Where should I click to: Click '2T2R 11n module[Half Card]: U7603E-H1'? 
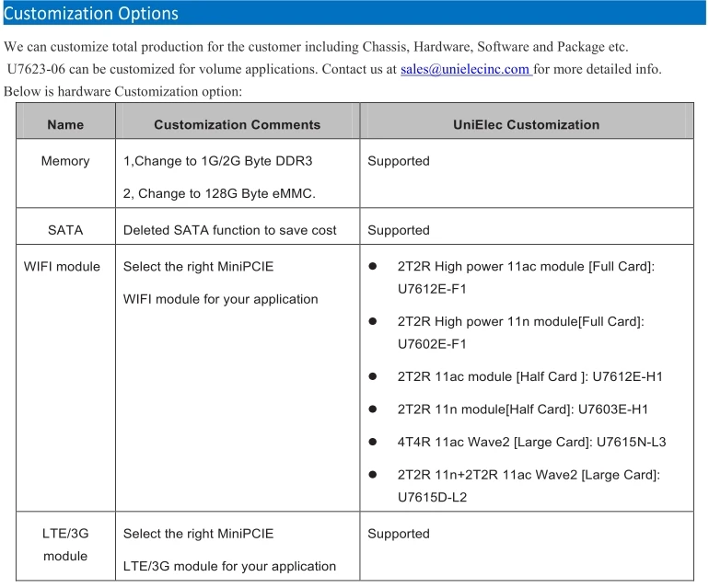tap(523, 409)
